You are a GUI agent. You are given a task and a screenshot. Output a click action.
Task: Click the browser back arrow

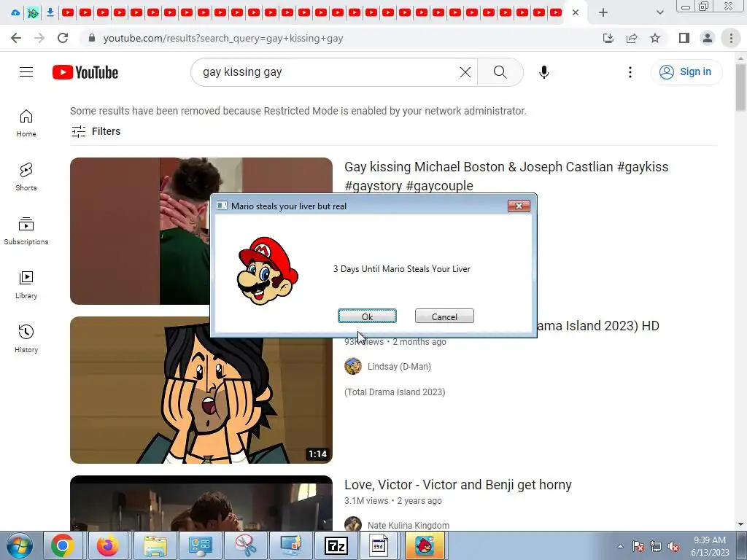(x=16, y=38)
